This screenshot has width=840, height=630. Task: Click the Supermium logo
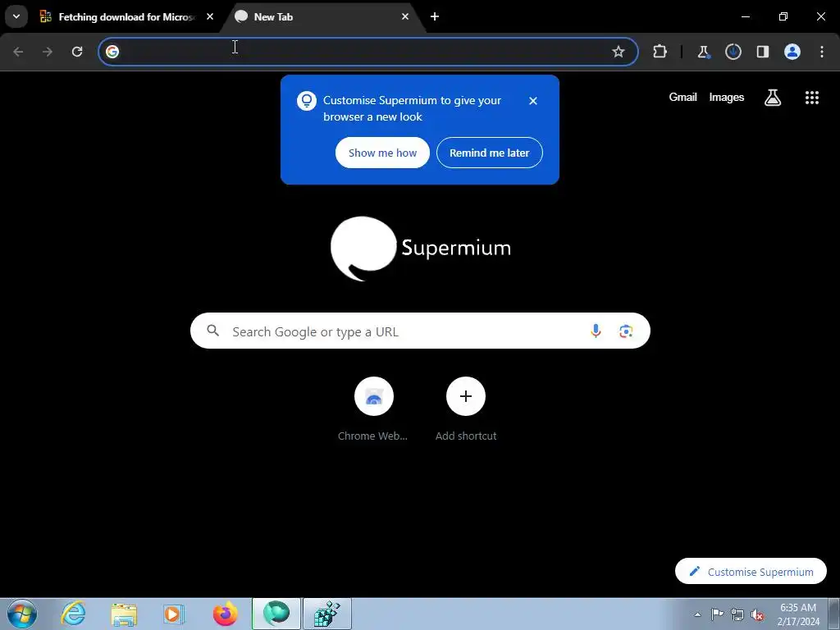pyautogui.click(x=421, y=248)
